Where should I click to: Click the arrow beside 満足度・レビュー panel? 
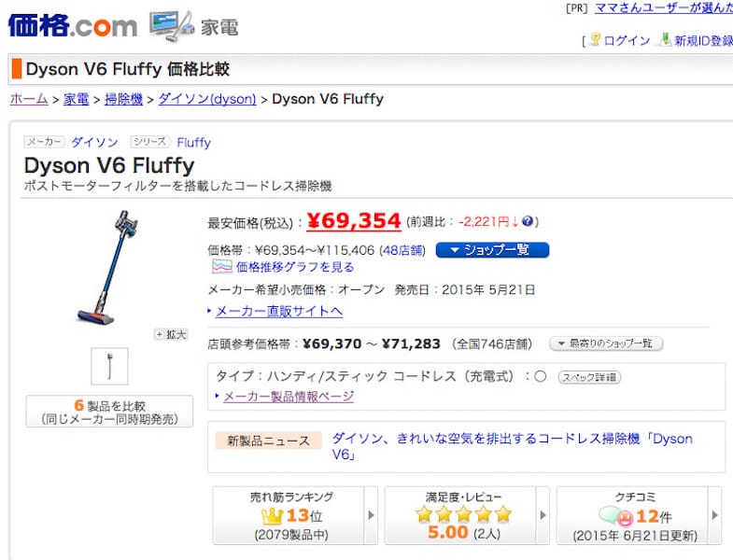543,515
